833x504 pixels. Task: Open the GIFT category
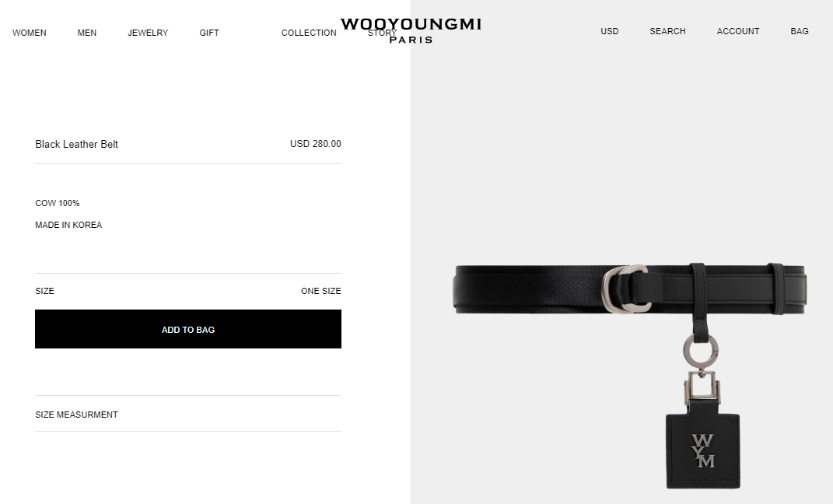pyautogui.click(x=209, y=33)
